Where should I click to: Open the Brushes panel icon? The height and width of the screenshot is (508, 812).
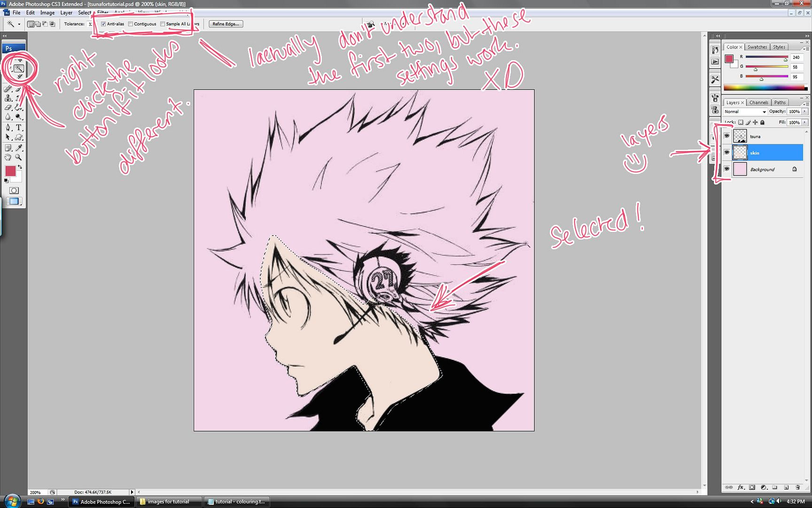pos(715,98)
